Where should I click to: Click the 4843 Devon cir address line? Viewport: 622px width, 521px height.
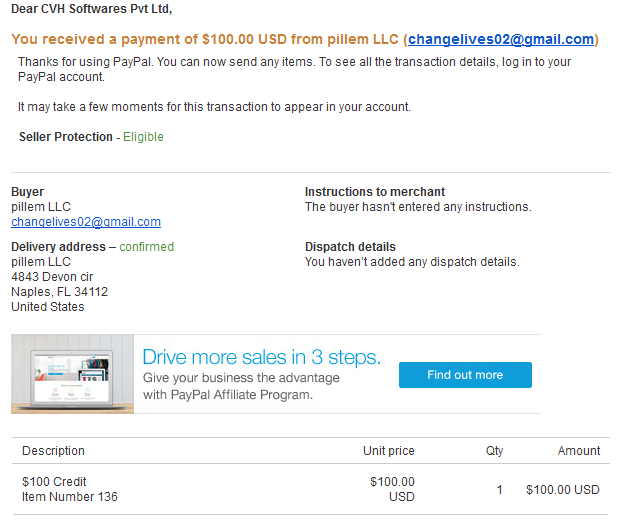click(52, 277)
